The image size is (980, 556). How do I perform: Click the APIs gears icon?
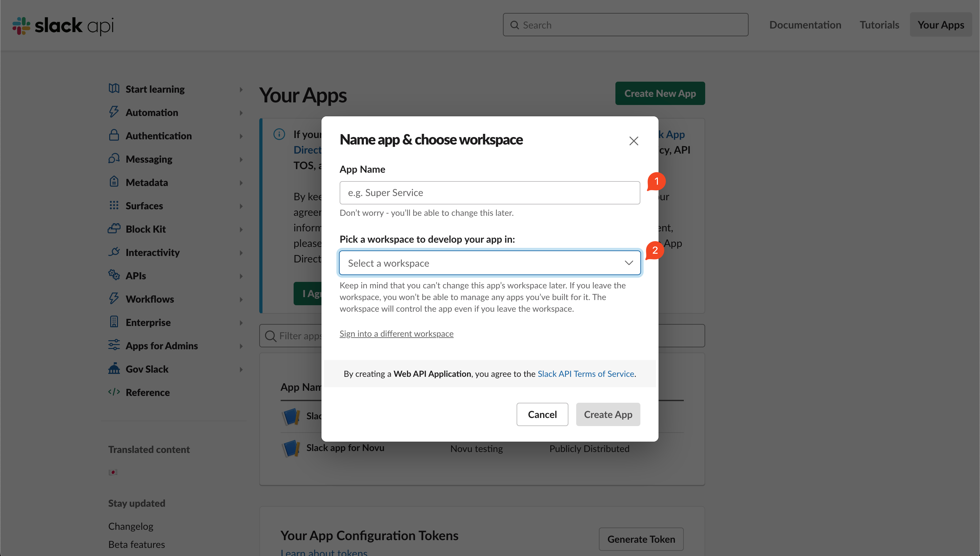click(114, 275)
